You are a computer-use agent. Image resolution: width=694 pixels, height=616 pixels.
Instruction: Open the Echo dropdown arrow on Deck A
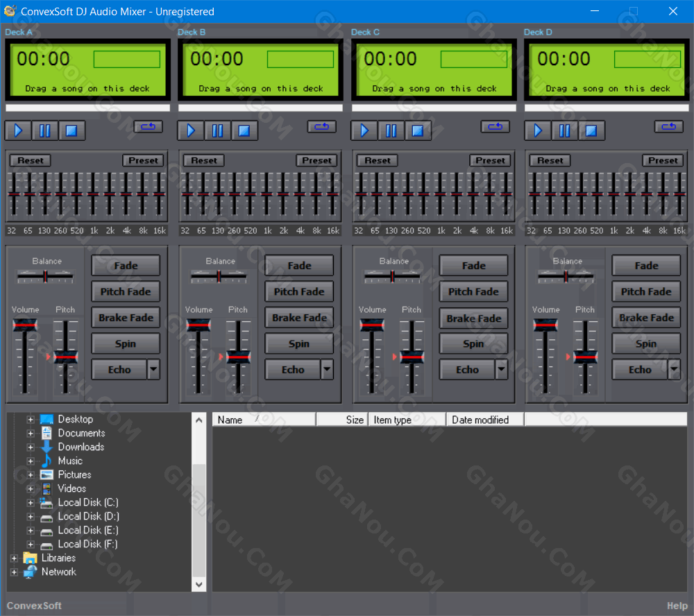pos(153,369)
